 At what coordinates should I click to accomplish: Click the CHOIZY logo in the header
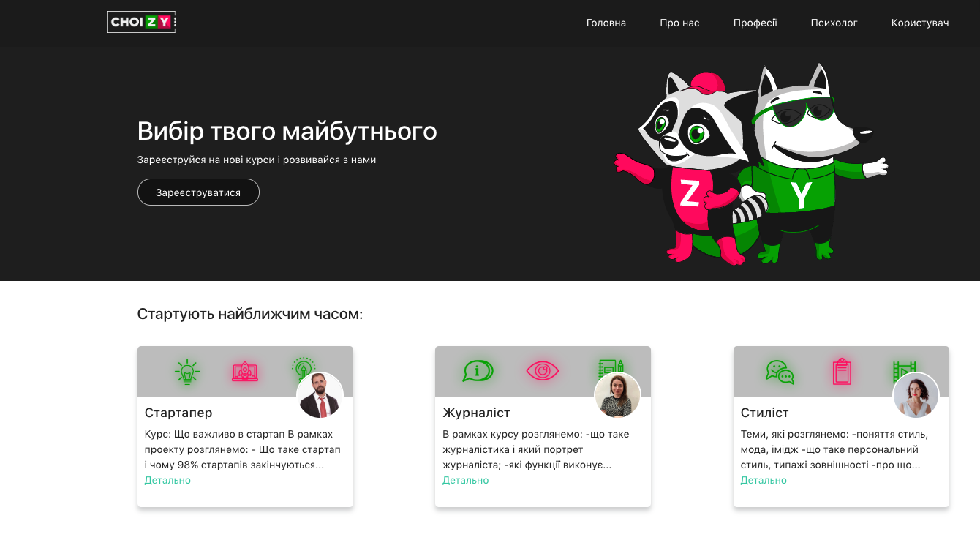coord(141,22)
